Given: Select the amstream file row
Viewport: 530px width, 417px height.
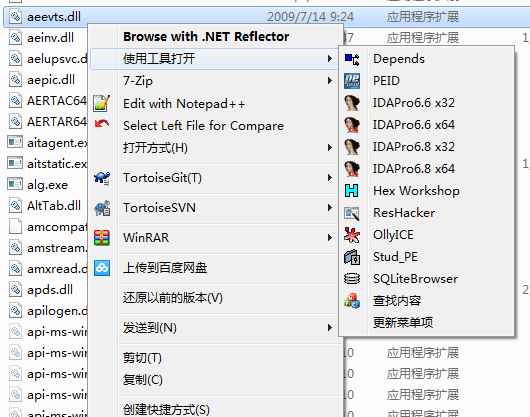Looking at the screenshot, I should (47, 248).
